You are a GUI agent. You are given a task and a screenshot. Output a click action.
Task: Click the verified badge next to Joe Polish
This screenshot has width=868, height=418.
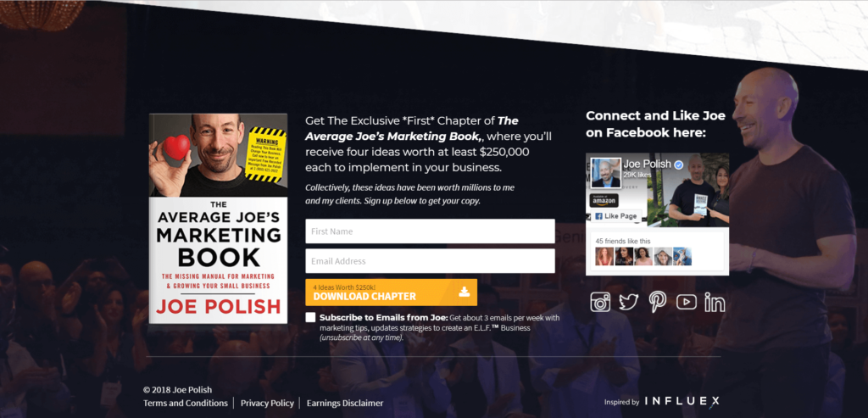(x=678, y=164)
